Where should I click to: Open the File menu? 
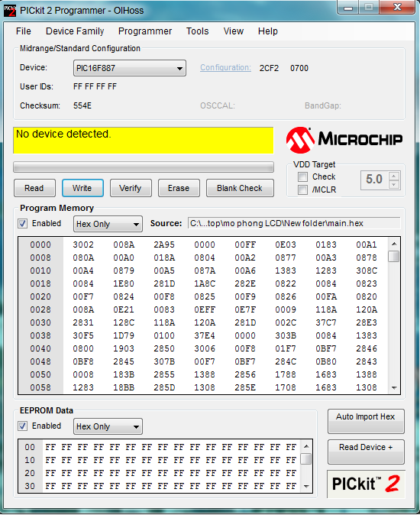coord(24,31)
